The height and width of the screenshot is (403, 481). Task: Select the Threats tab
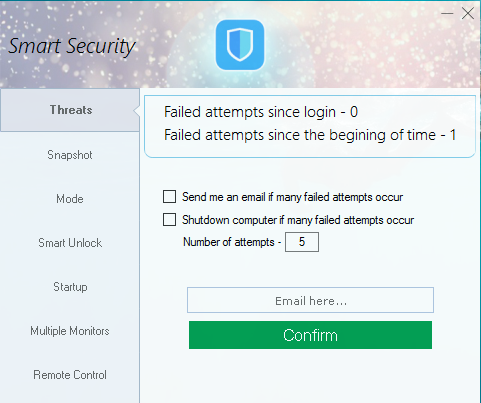pos(70,110)
